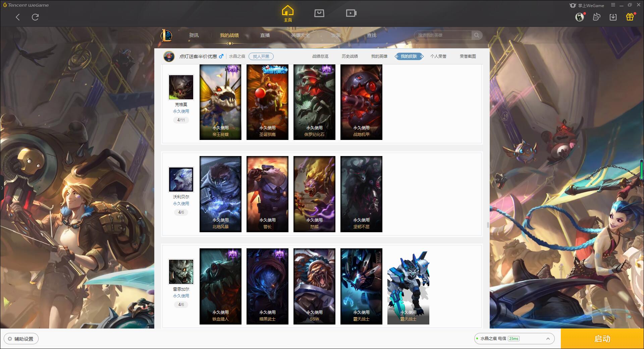Click the 23ms latency indicator
The width and height of the screenshot is (644, 349).
tap(514, 339)
